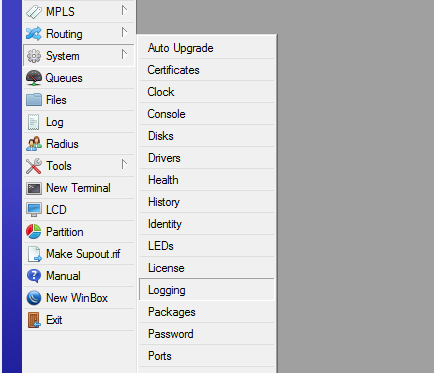The image size is (434, 373).
Task: Open Ports in the System submenu
Action: [207, 356]
